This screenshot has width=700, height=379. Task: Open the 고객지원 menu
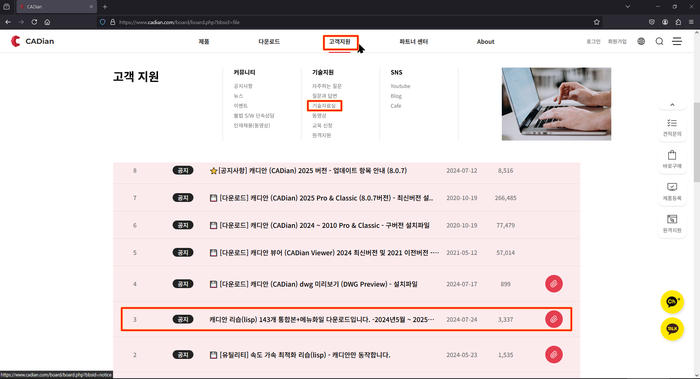[x=340, y=42]
